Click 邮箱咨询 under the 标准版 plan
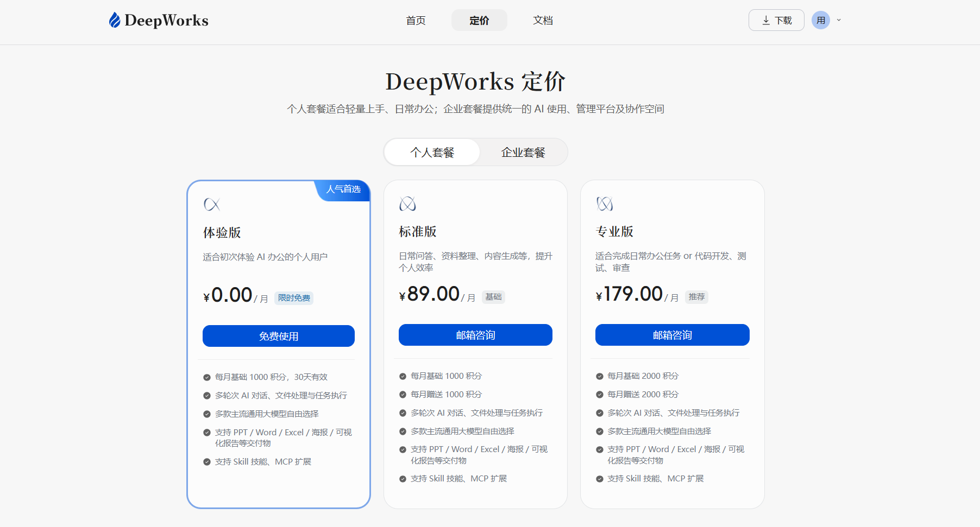Screen dimensions: 980x527 475,335
